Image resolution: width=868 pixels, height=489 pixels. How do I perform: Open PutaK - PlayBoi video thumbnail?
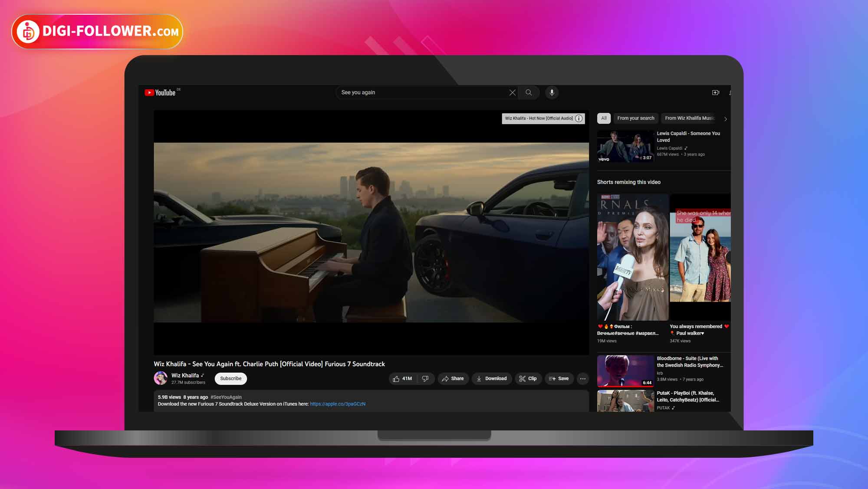pos(625,401)
